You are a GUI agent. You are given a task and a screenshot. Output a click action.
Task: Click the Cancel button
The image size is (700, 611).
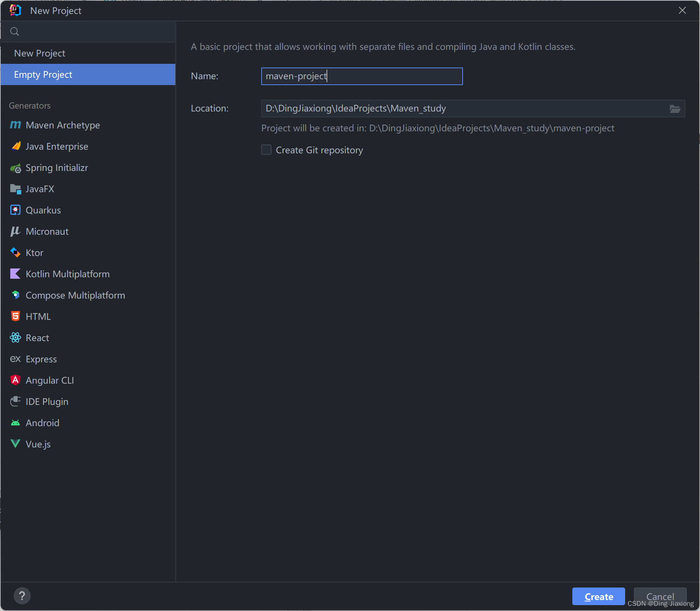(660, 596)
